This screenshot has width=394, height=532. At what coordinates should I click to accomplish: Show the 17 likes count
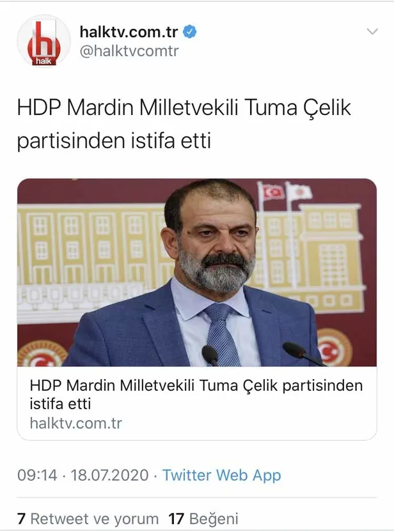coord(176,519)
